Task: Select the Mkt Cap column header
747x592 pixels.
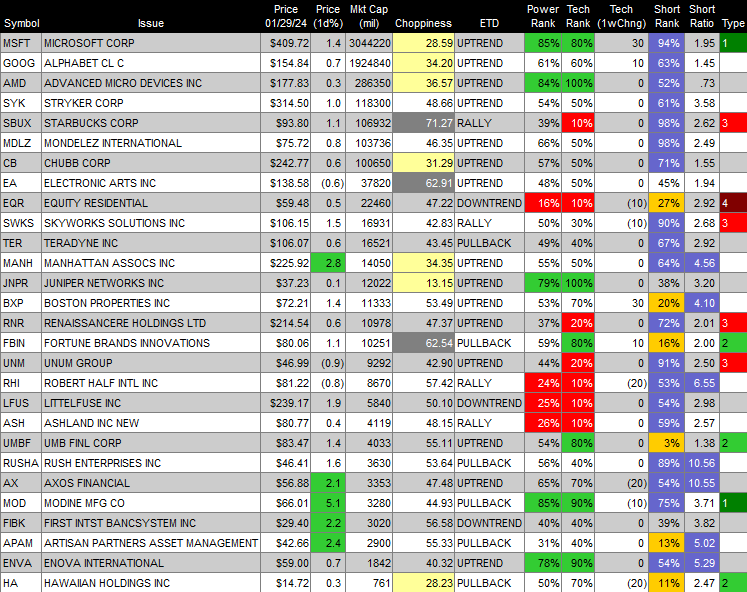Action: (x=369, y=16)
